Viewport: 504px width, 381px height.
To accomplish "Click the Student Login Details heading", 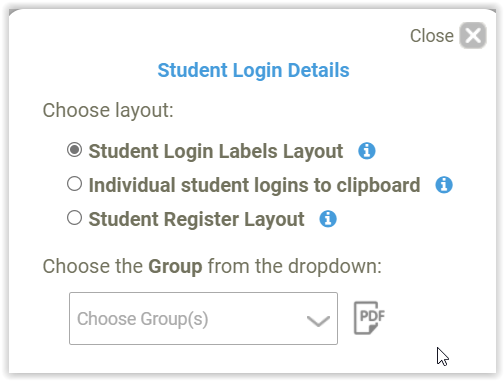I will pos(253,70).
